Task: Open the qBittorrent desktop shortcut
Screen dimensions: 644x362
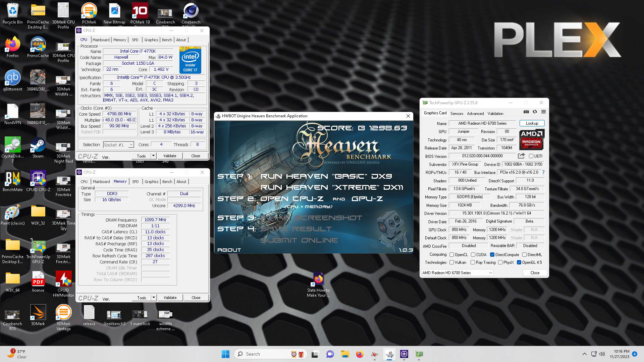Action: click(12, 80)
